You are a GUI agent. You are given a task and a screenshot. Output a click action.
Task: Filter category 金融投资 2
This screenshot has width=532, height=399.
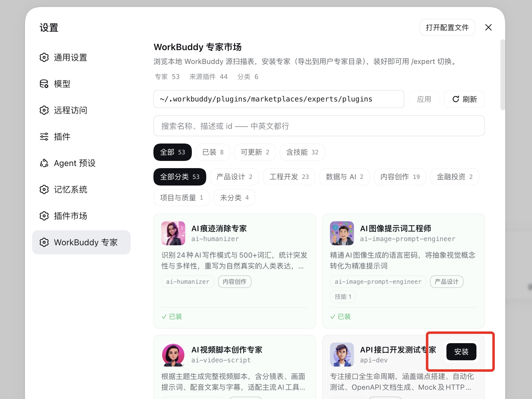(x=455, y=177)
